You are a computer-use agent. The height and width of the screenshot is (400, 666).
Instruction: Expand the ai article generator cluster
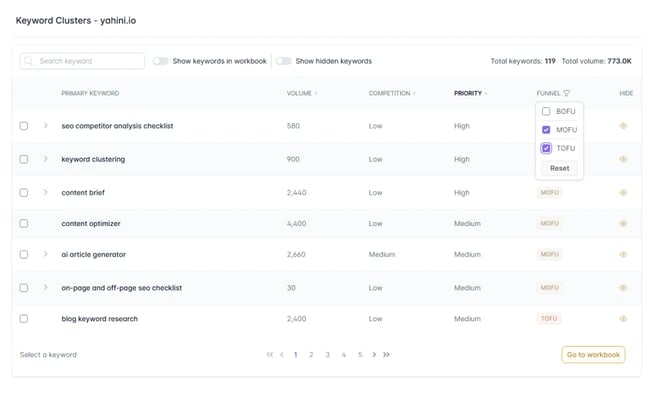(45, 254)
